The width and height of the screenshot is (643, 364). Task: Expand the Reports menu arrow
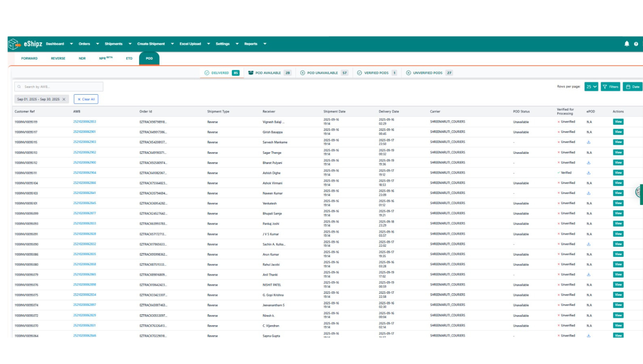point(265,44)
